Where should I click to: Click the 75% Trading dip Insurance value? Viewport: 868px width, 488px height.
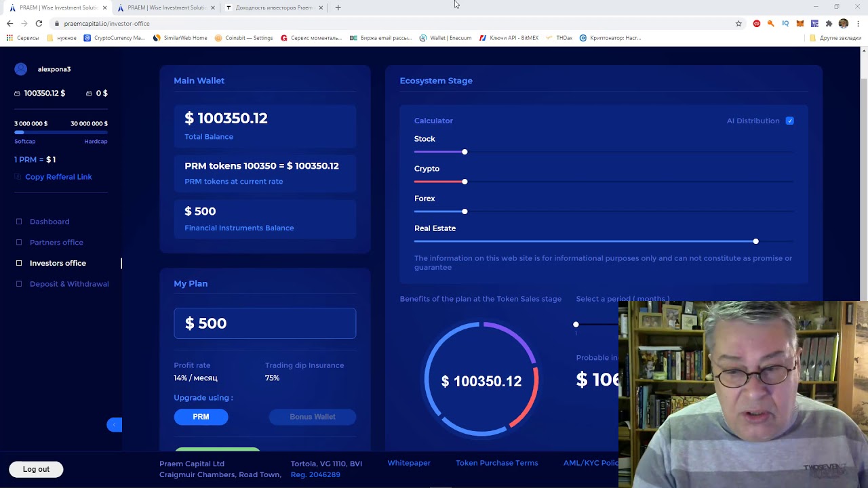272,378
